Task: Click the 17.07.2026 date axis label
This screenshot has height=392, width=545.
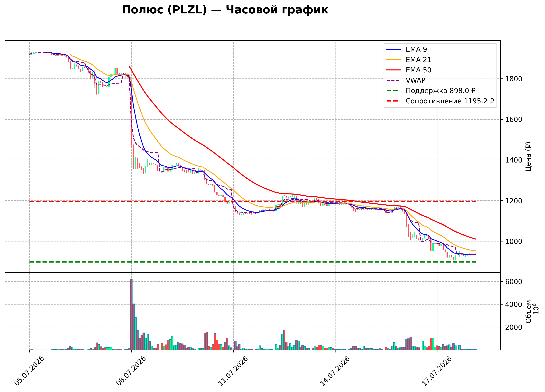Action: click(437, 371)
